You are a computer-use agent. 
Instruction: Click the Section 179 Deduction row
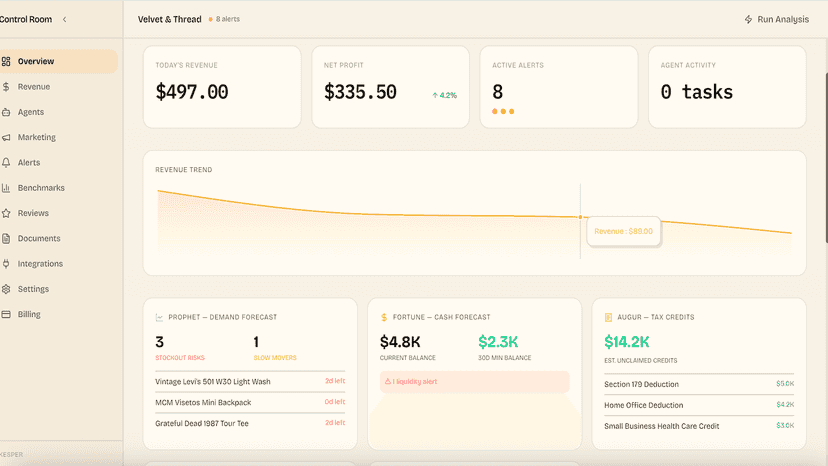click(x=699, y=384)
